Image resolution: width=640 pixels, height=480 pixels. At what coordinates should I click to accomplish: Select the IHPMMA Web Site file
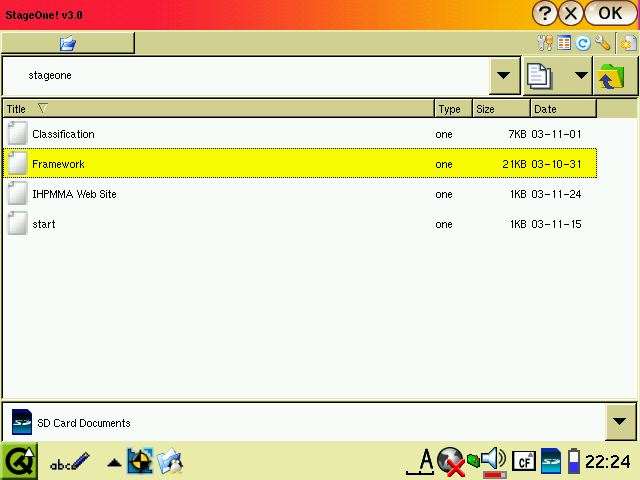point(74,194)
